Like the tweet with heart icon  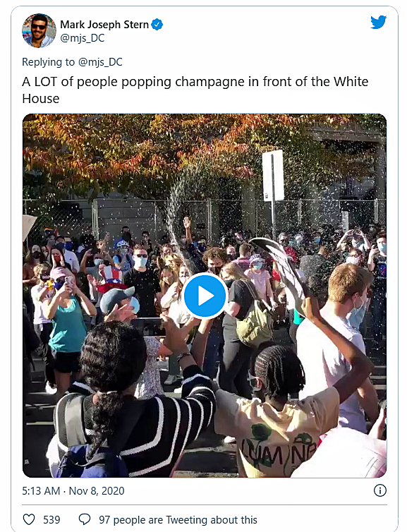coord(29,519)
